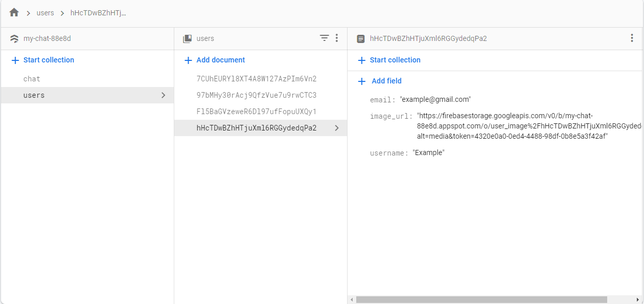The width and height of the screenshot is (644, 304).
Task: Click the document ID title in right panel header
Action: [x=428, y=38]
